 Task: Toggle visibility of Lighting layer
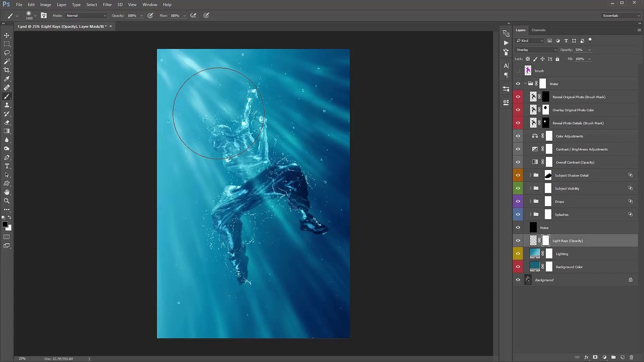518,254
